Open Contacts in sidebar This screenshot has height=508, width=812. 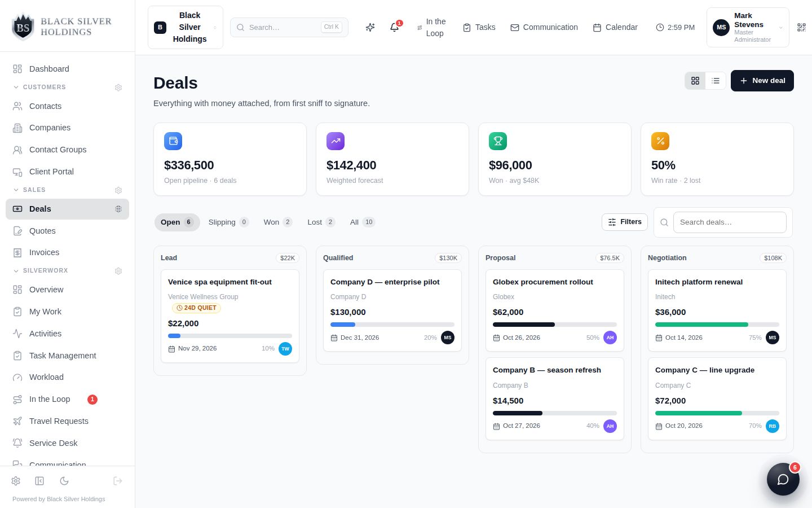pos(67,106)
